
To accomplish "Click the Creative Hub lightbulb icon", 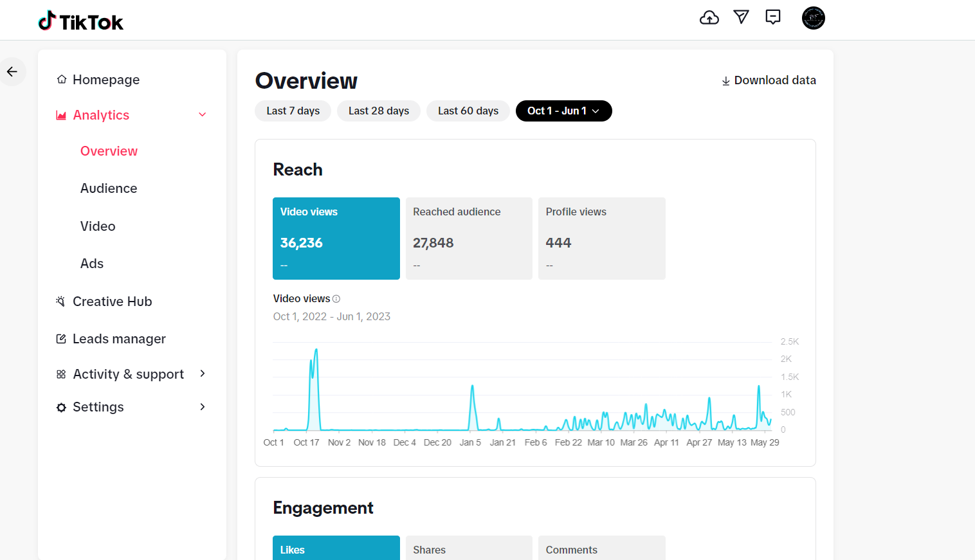I will 61,302.
